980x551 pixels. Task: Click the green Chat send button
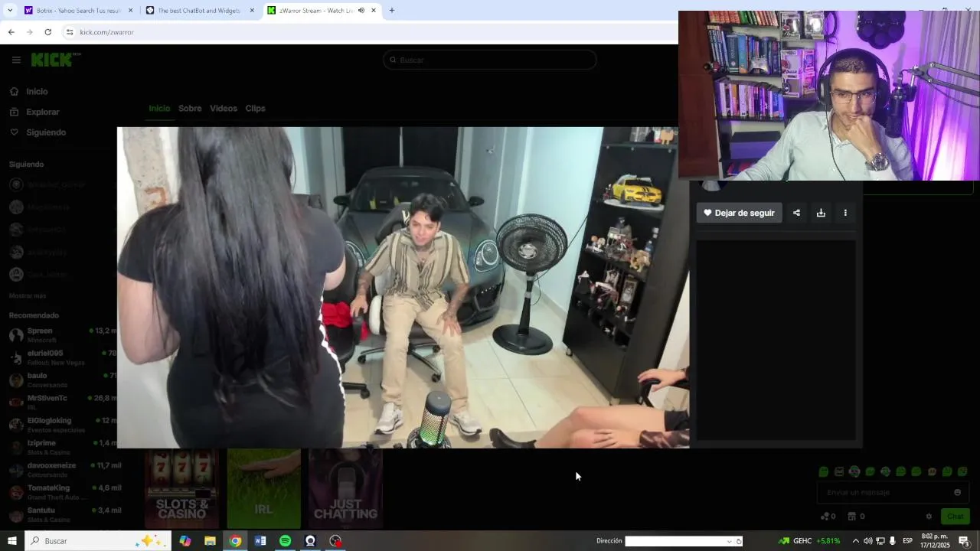click(x=955, y=517)
